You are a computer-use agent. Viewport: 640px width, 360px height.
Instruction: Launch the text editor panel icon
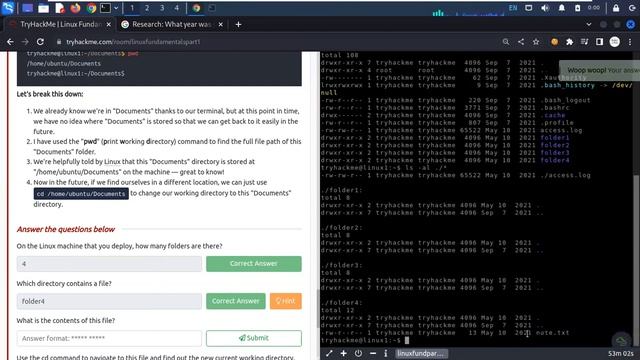[x=60, y=8]
